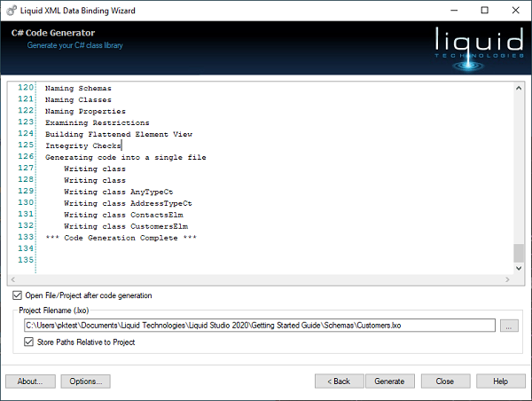Click the Liquid Technologies logo
Screen dimensions: 532x401
(x=475, y=46)
